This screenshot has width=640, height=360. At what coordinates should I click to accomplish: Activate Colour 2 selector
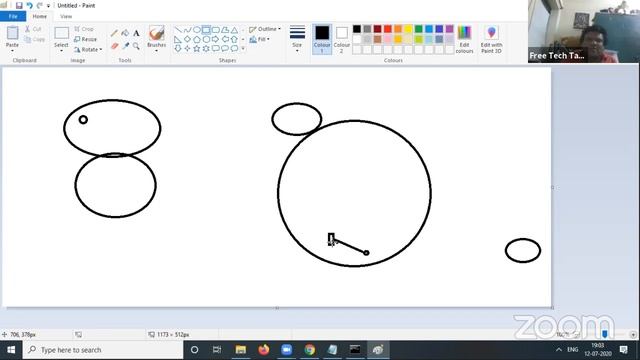pos(342,39)
